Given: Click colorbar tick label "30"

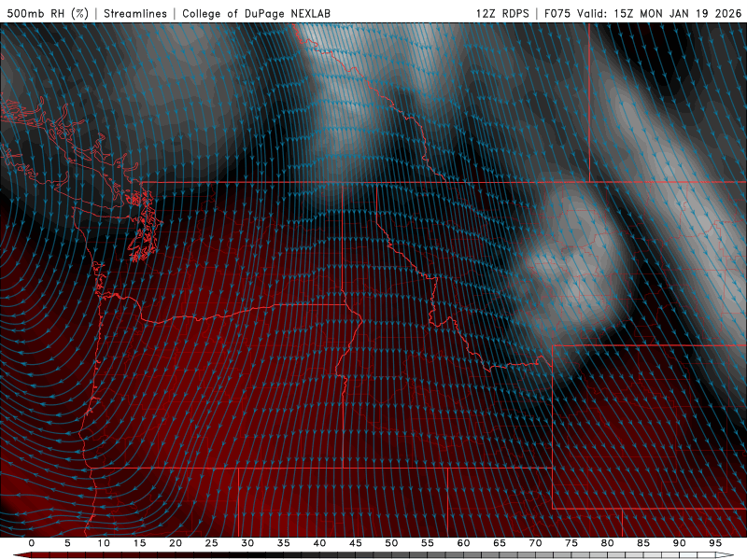Looking at the screenshot, I should coord(247,543).
